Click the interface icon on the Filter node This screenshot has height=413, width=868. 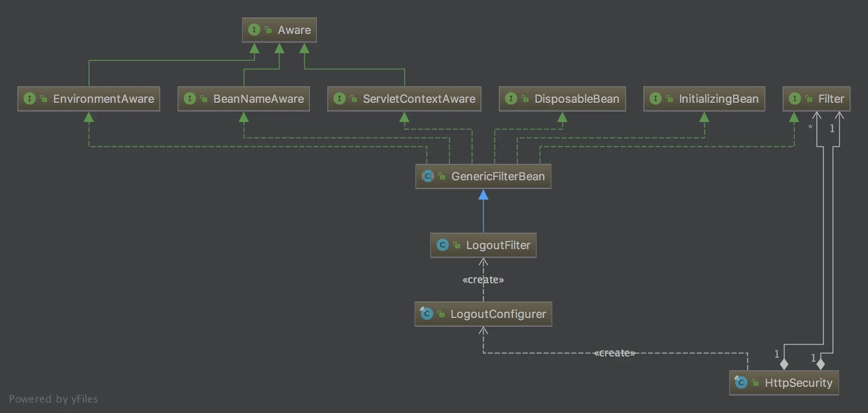(x=795, y=98)
